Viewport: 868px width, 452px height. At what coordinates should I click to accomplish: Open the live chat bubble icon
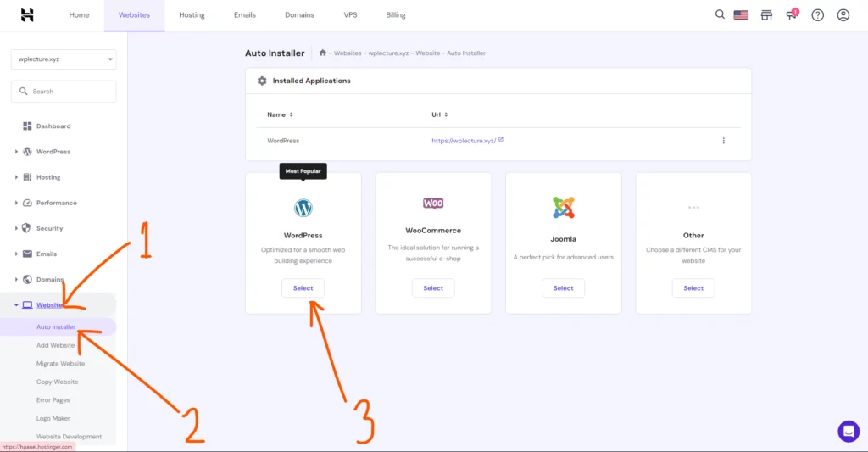(x=848, y=431)
